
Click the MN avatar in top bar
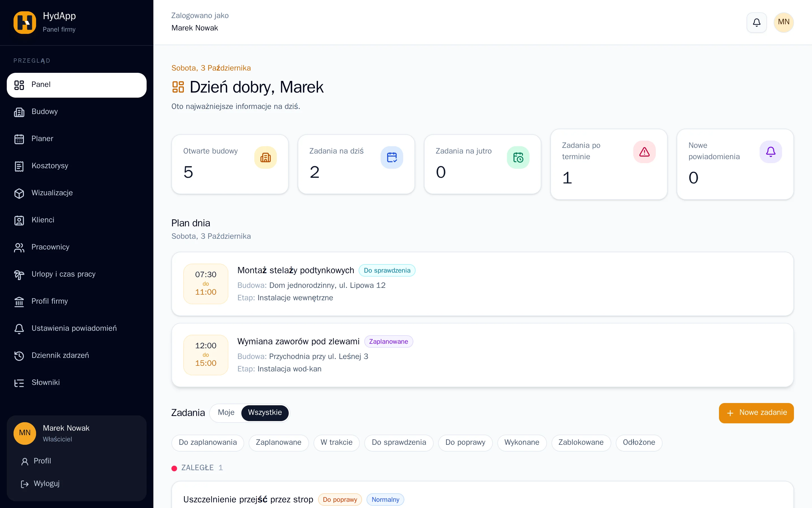[x=784, y=22]
